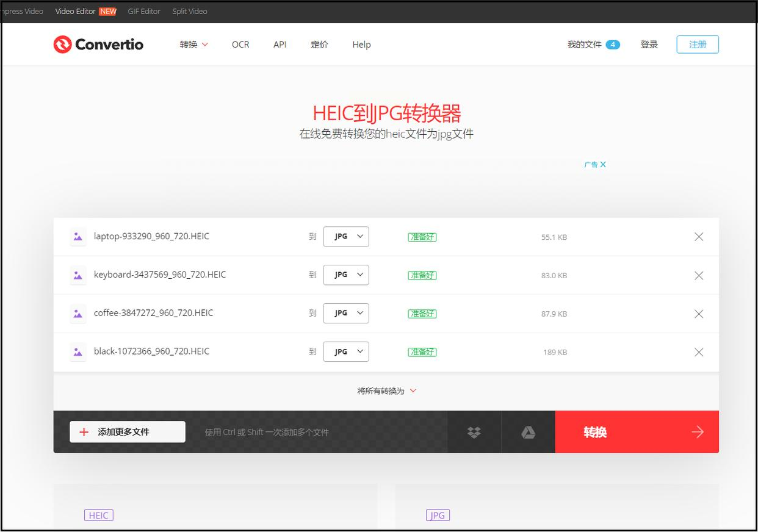Delete coffee-3847272_960_720.HEIC using X icon
758x532 pixels.
699,314
